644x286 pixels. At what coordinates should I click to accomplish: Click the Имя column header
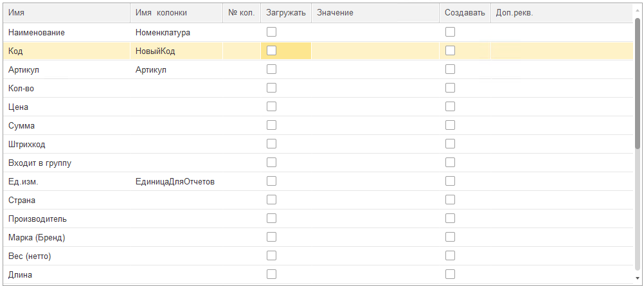click(67, 13)
